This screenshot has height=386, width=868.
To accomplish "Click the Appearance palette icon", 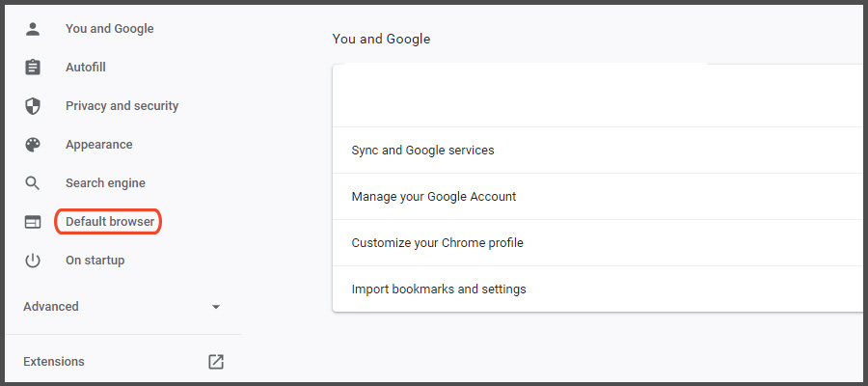I will [33, 145].
